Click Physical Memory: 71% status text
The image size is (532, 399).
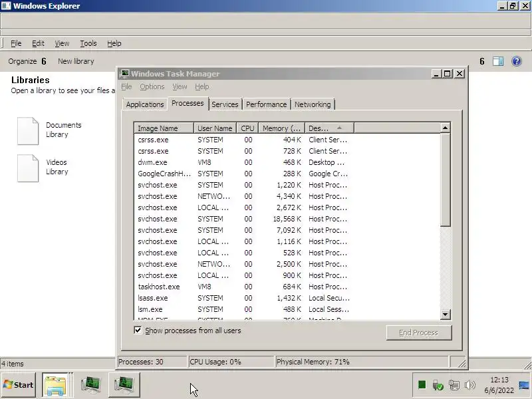(x=313, y=362)
